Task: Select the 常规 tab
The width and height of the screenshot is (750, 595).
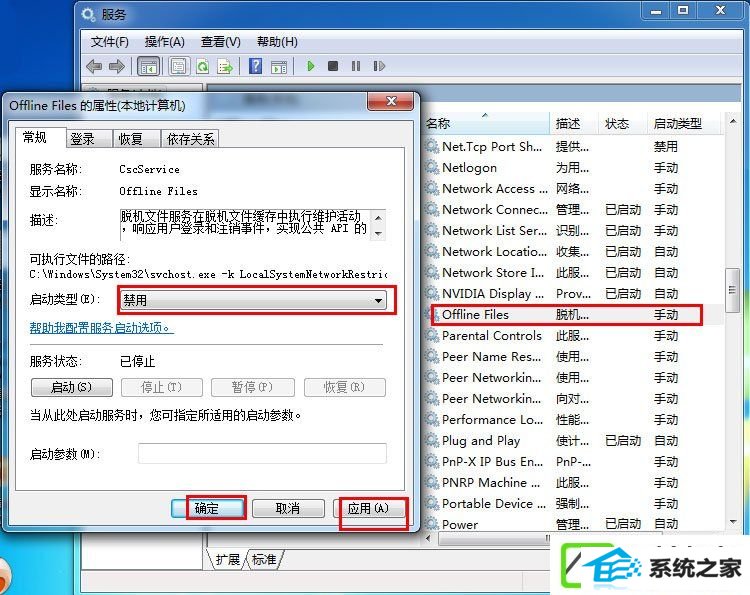Action: pyautogui.click(x=40, y=137)
